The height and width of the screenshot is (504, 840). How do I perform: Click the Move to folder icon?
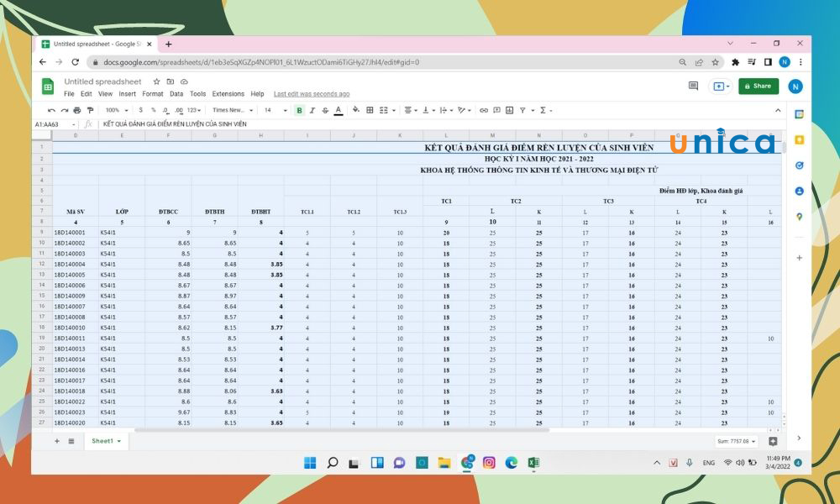[x=171, y=82]
